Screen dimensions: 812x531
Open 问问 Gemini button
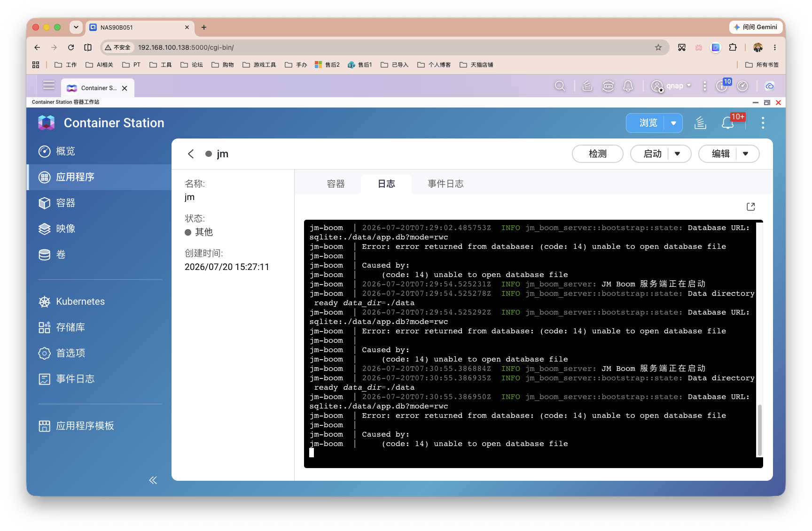click(756, 27)
